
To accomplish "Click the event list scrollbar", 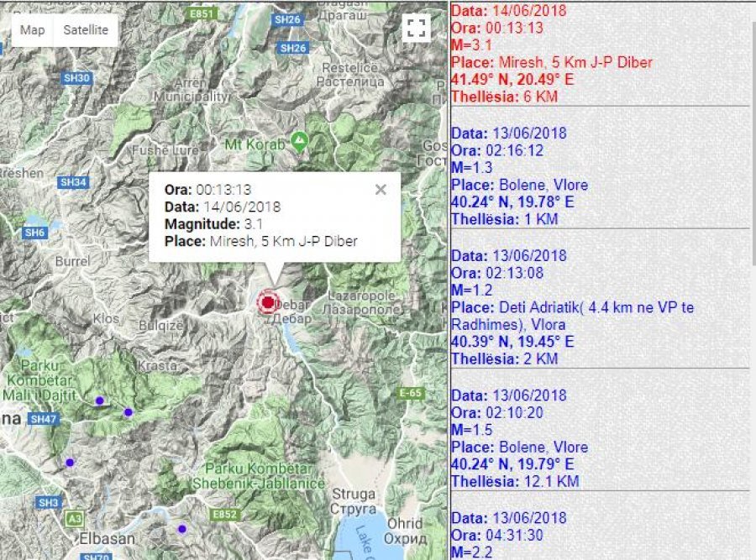I will tap(751, 126).
